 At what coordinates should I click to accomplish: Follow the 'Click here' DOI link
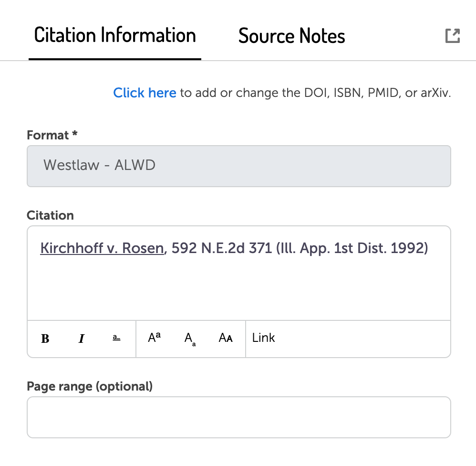(x=145, y=93)
